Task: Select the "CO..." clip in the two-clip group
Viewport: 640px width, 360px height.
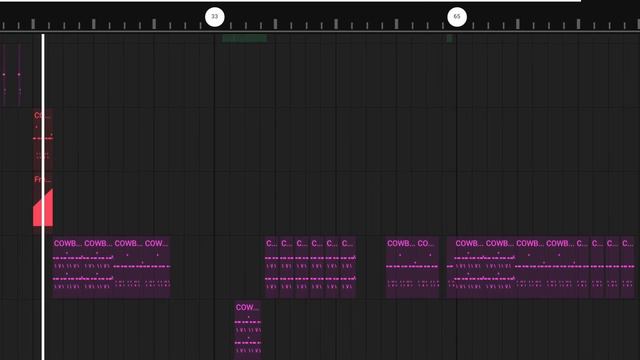Action: (427, 267)
